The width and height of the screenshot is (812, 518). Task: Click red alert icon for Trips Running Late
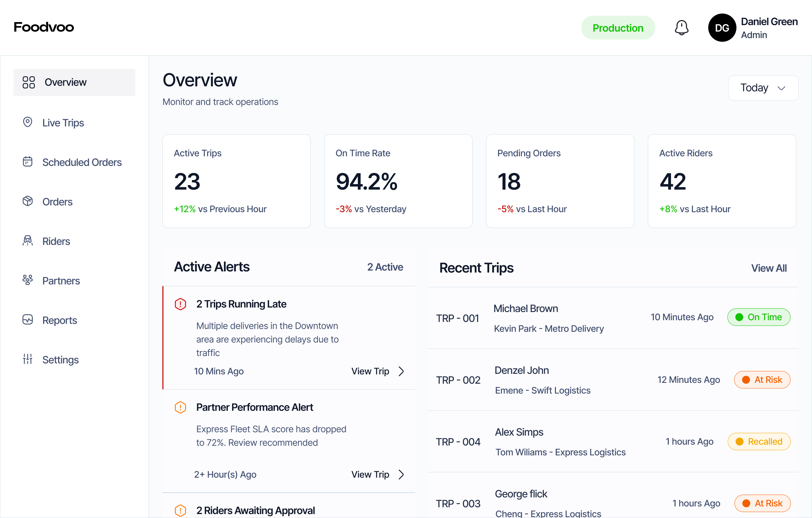coord(180,304)
